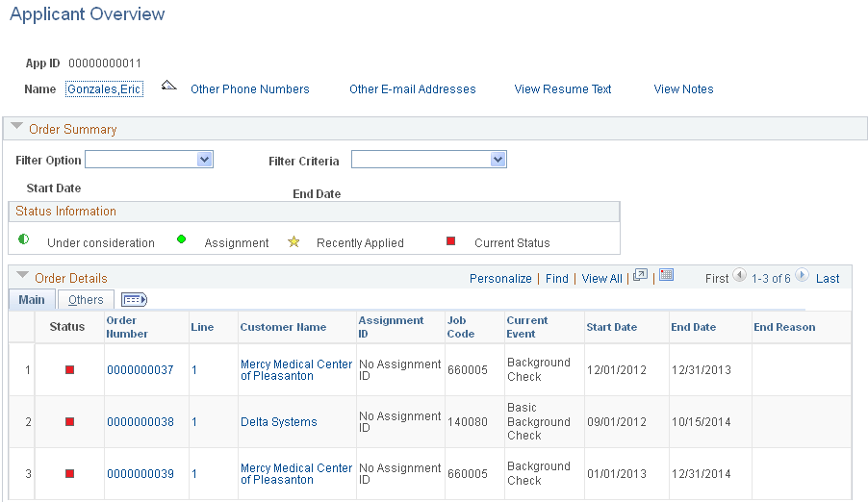Click the First rows text
868x502 pixels.
[x=716, y=278]
